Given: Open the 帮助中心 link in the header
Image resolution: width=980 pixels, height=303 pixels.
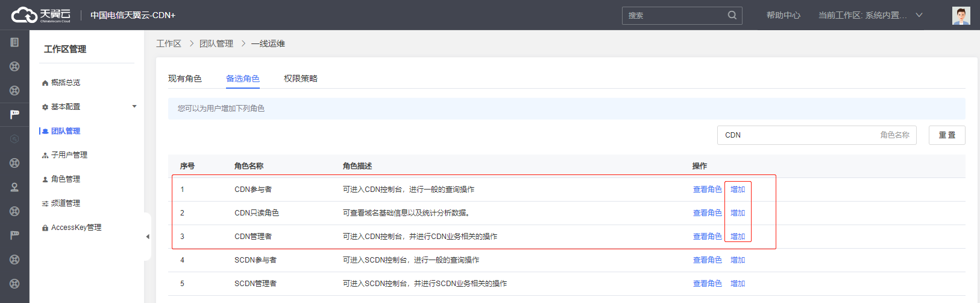Looking at the screenshot, I should point(783,15).
